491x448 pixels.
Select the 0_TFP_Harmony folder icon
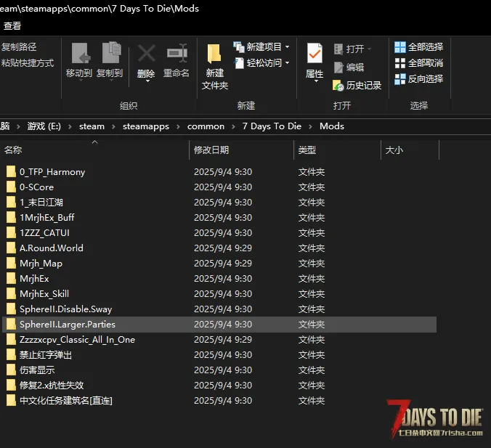click(x=11, y=172)
